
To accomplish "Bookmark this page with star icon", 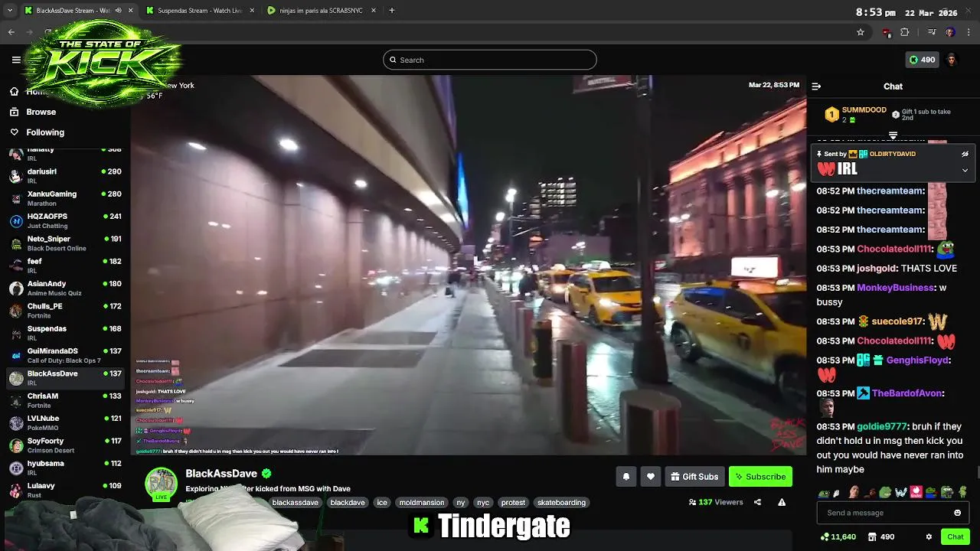I will pyautogui.click(x=861, y=32).
